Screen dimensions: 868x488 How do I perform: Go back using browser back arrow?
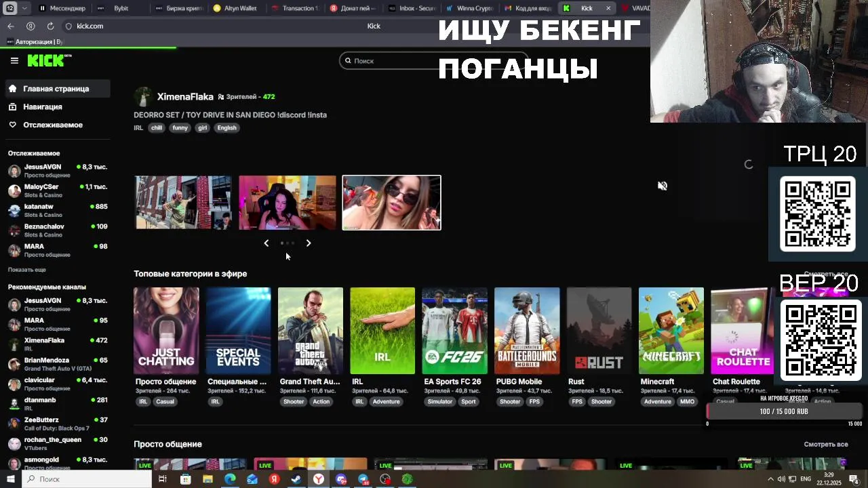[x=11, y=26]
